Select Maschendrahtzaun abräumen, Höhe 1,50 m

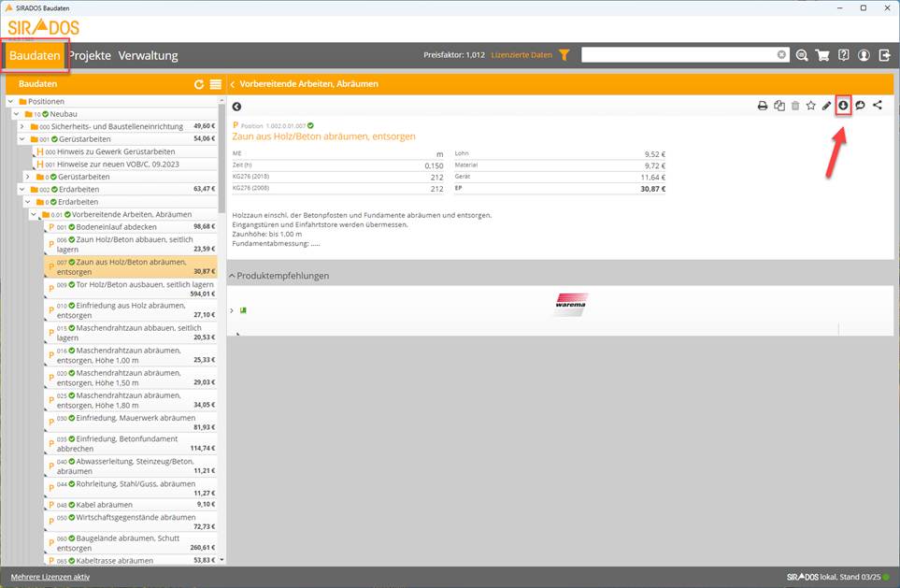click(x=131, y=378)
